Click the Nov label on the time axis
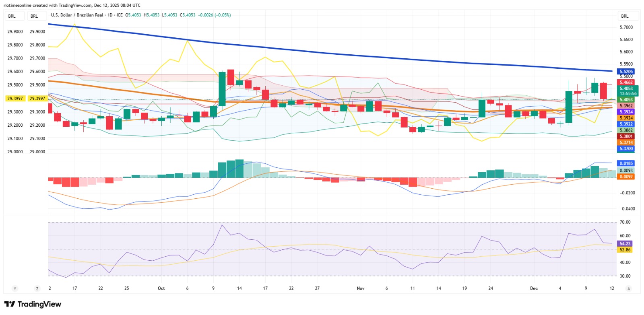Image resolution: width=644 pixels, height=315 pixels. [x=361, y=288]
